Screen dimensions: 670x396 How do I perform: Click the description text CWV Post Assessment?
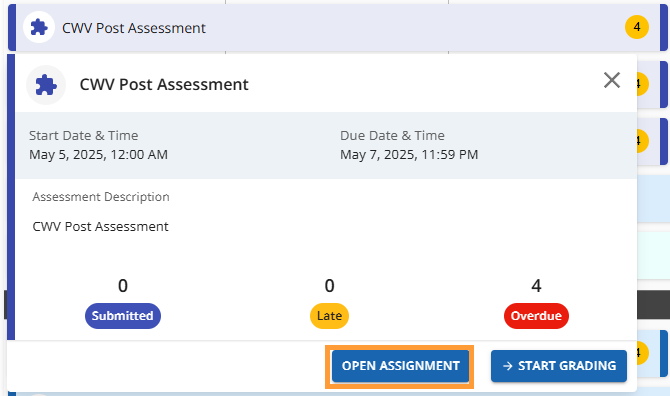[x=100, y=226]
